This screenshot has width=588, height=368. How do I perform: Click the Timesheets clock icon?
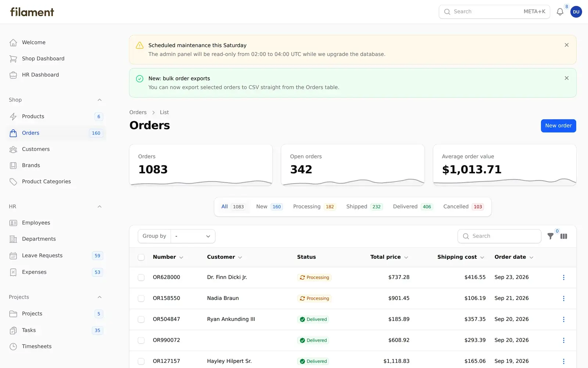tap(13, 347)
